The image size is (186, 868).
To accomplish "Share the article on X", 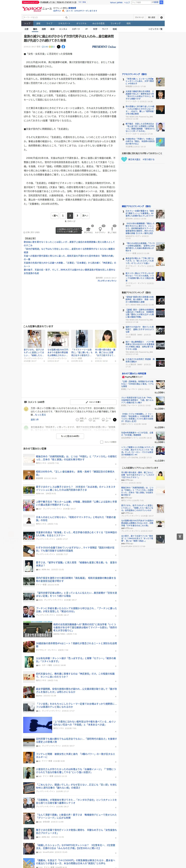I will (58, 47).
